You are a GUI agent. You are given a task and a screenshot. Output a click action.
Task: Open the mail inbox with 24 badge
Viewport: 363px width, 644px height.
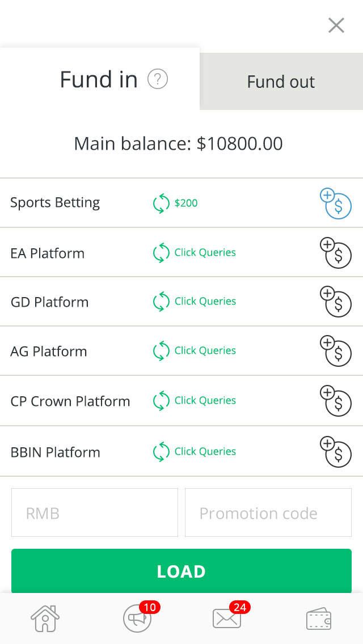(227, 618)
